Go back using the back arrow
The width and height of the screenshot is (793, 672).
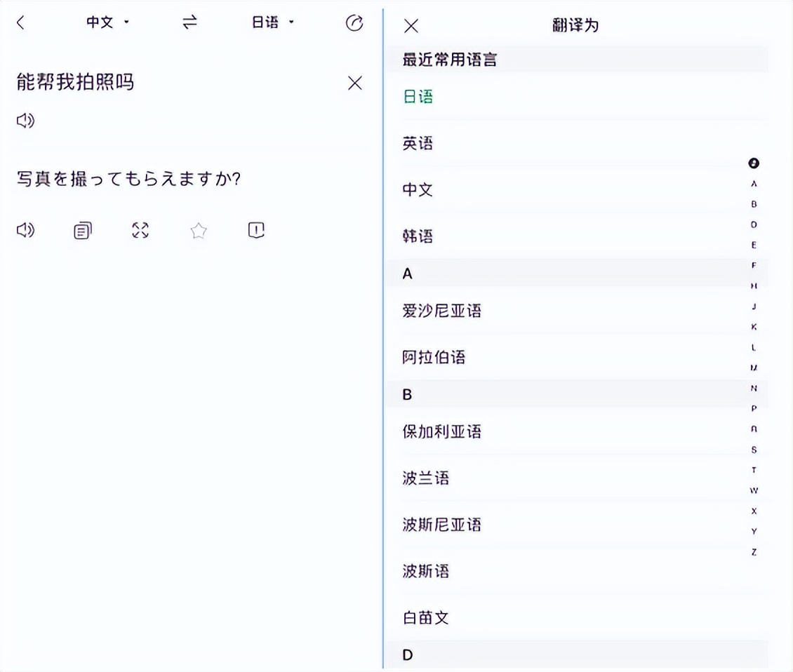click(x=20, y=22)
